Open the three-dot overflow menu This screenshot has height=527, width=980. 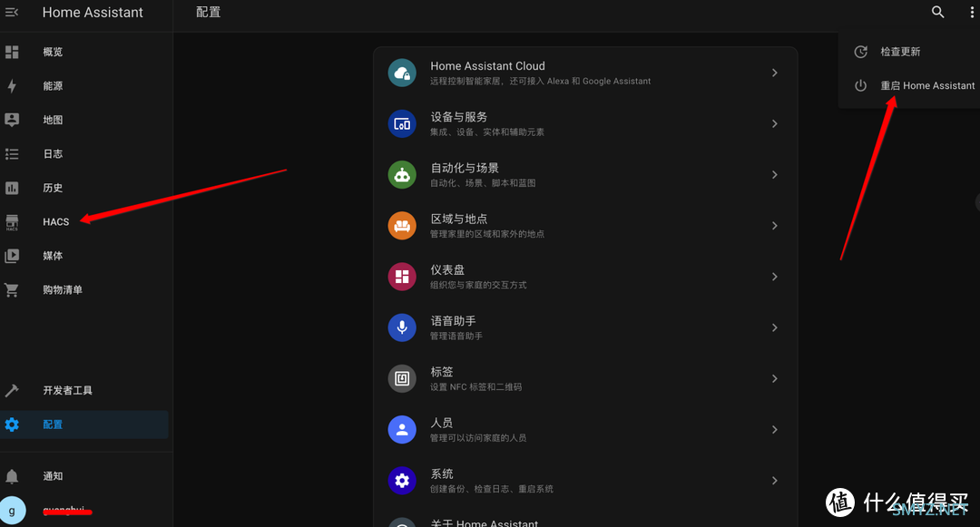pyautogui.click(x=971, y=13)
